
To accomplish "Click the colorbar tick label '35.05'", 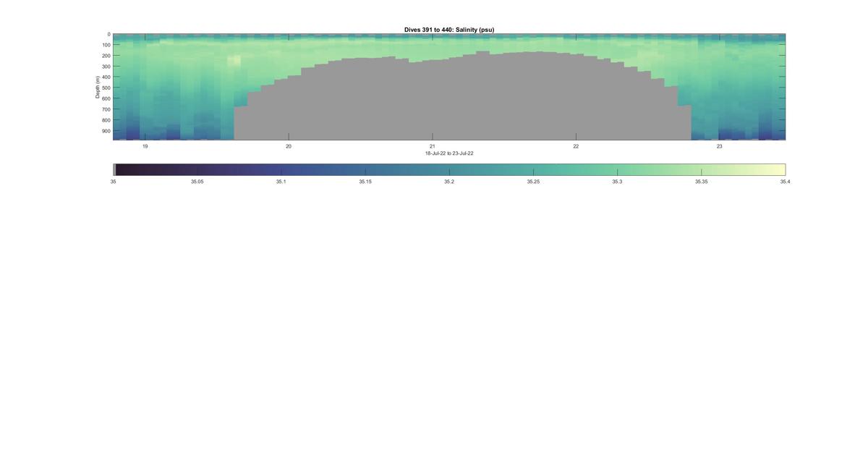I will [197, 182].
